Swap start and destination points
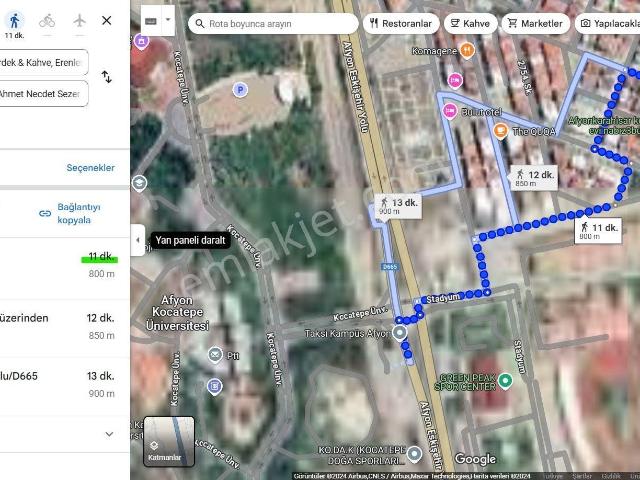 [x=107, y=77]
